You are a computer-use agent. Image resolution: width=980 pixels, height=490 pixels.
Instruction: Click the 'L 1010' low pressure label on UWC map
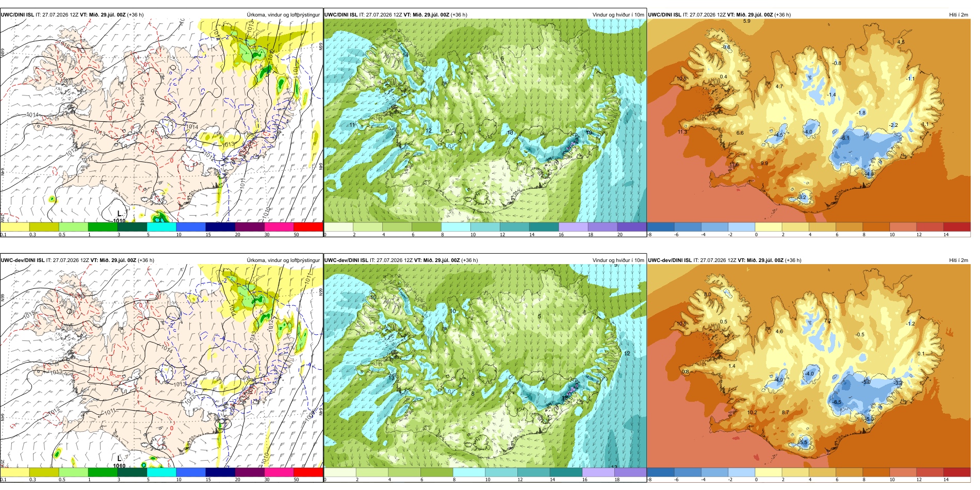tap(119, 217)
